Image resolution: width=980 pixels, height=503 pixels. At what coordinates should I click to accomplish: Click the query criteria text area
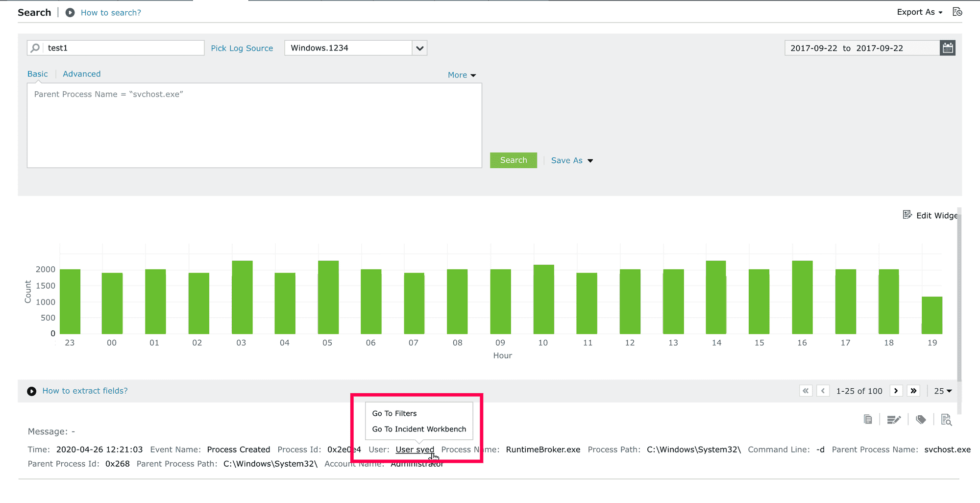point(254,126)
